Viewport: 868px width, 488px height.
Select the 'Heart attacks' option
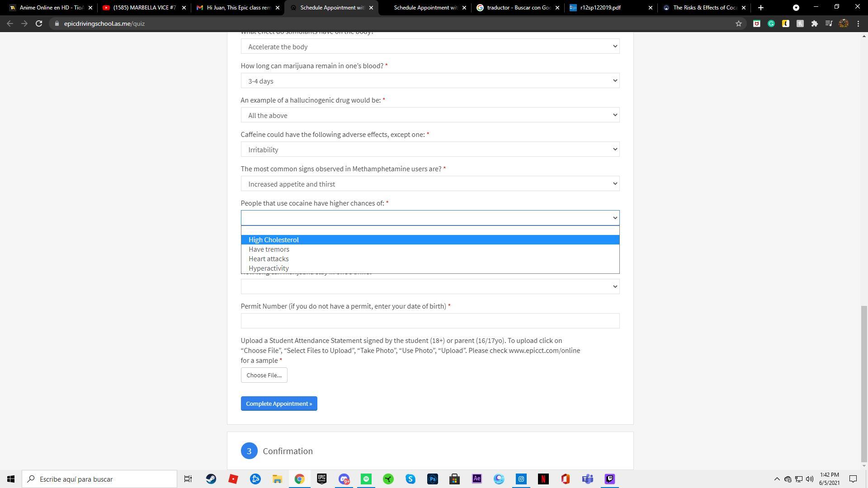tap(269, 259)
